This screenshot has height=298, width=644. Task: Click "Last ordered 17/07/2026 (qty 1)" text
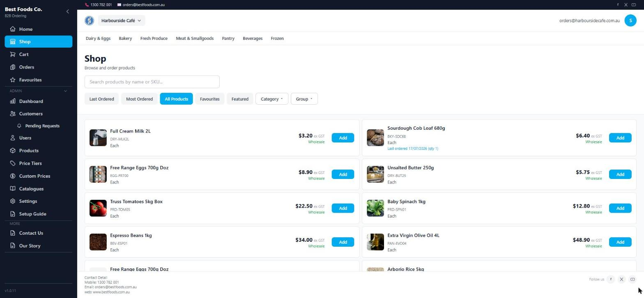click(413, 149)
